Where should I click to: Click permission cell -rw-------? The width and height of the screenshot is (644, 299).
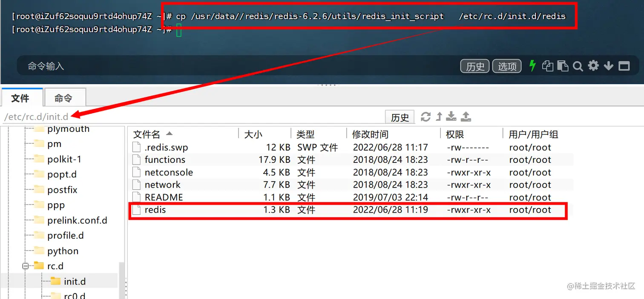(468, 148)
